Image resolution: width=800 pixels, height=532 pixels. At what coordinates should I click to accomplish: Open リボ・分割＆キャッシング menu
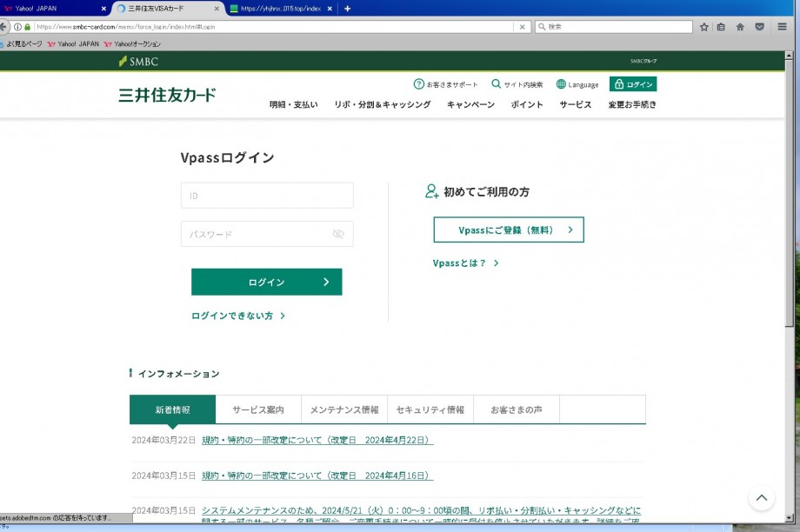click(382, 104)
